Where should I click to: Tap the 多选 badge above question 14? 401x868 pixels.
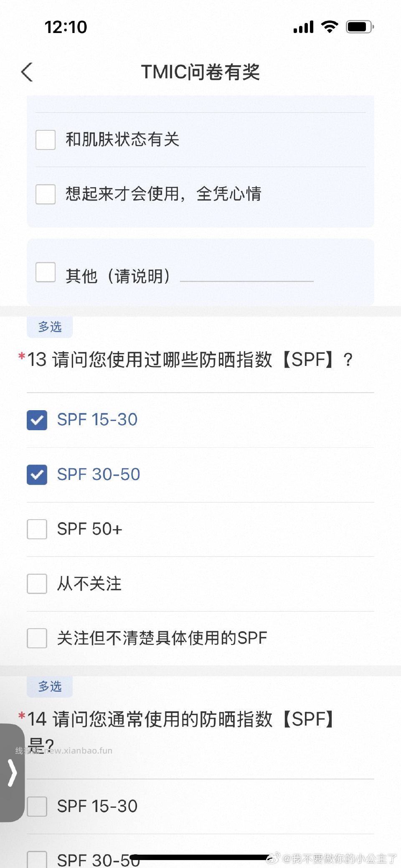click(x=49, y=686)
